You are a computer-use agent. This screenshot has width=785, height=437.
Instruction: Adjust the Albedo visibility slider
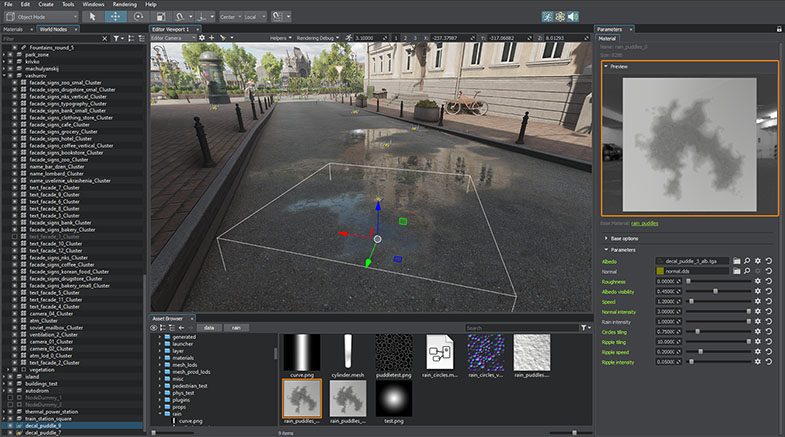[715, 292]
